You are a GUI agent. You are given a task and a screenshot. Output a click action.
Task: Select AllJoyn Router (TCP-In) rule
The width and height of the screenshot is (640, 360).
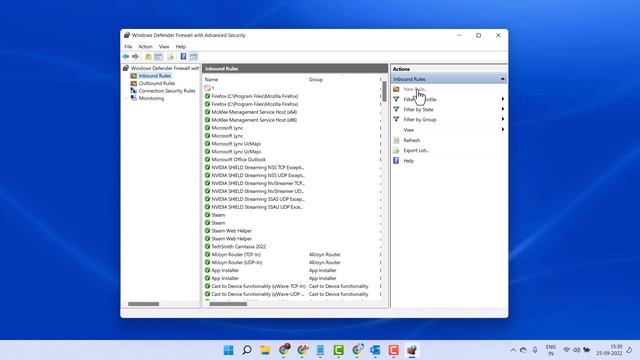tap(236, 255)
